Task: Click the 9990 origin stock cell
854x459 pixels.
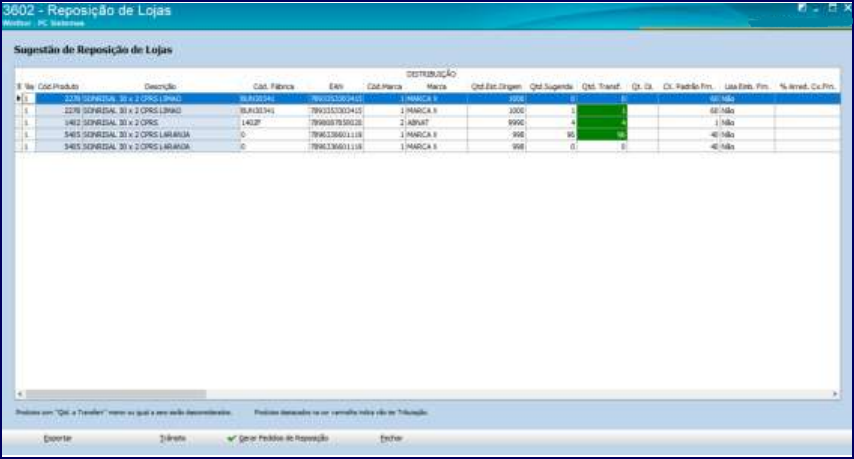Action: coord(497,123)
